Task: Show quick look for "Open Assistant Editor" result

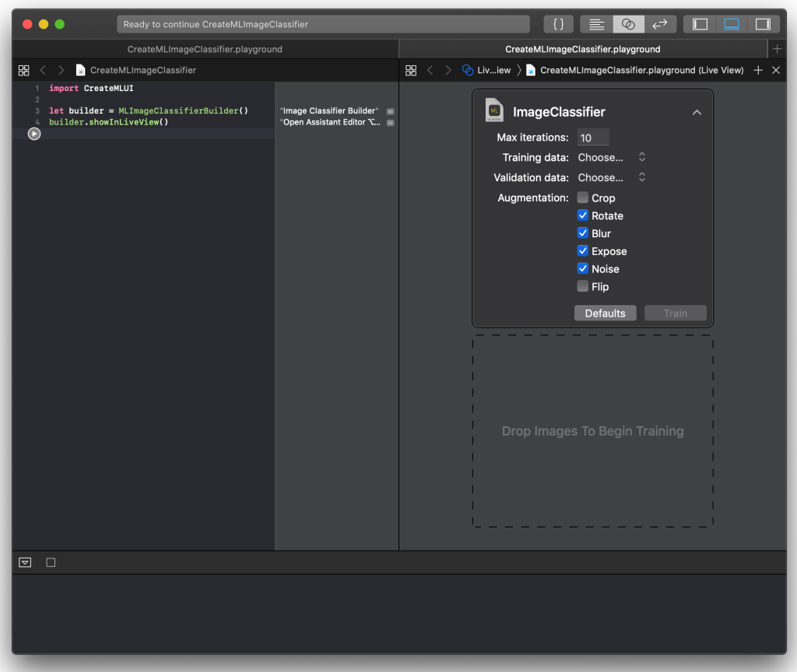Action: 391,122
